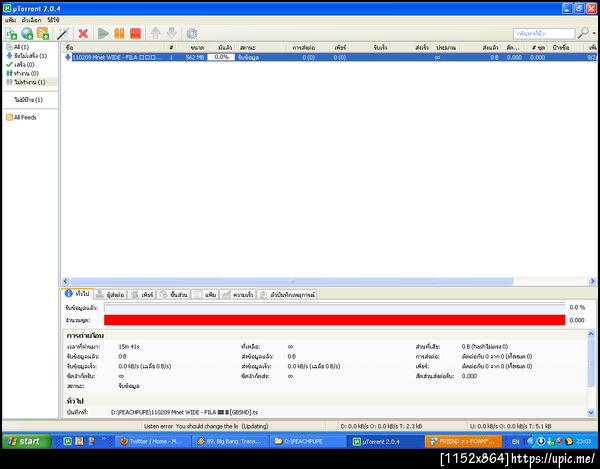Click the red X Remove torrent icon

point(83,34)
